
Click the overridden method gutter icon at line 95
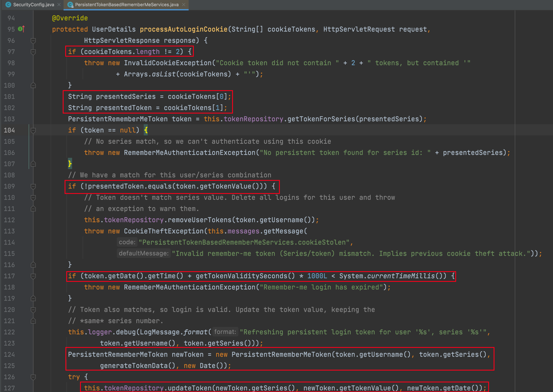point(21,29)
